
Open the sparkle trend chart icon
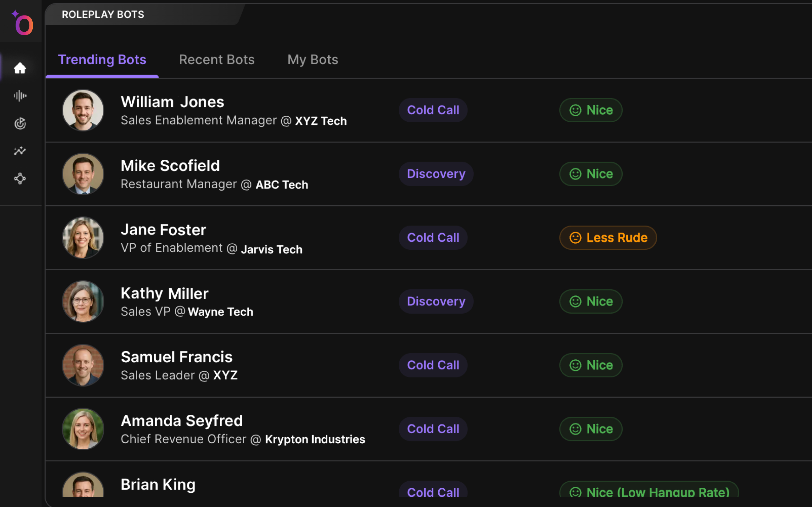pyautogui.click(x=20, y=151)
